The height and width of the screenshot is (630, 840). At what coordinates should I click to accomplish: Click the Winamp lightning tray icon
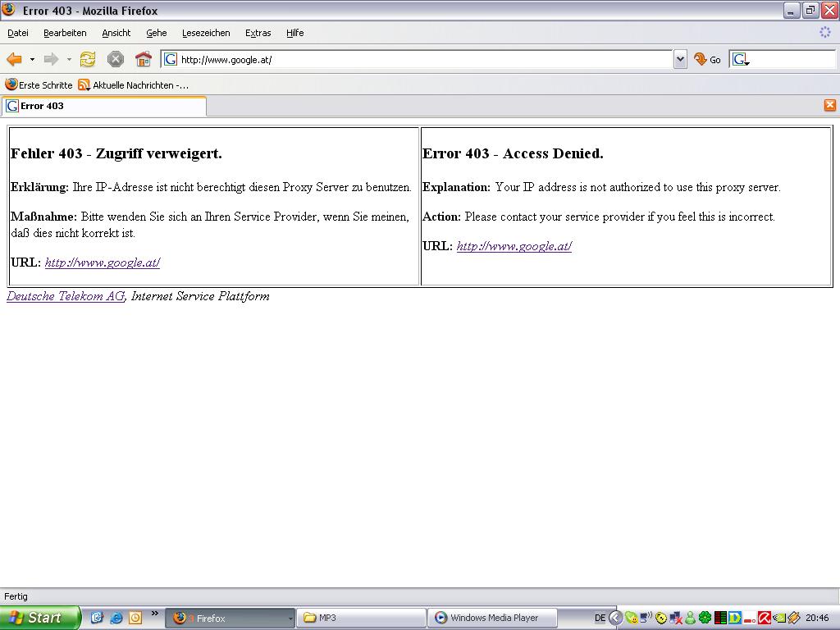point(793,619)
